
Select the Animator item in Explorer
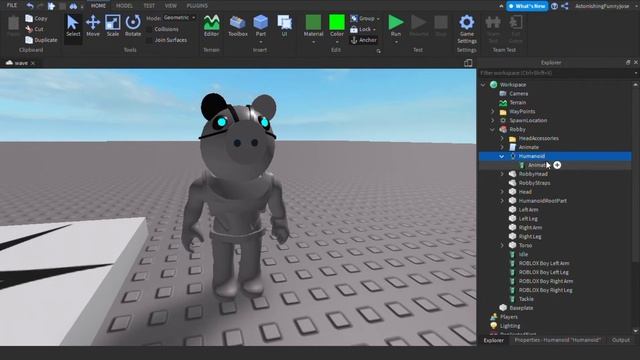pyautogui.click(x=539, y=165)
